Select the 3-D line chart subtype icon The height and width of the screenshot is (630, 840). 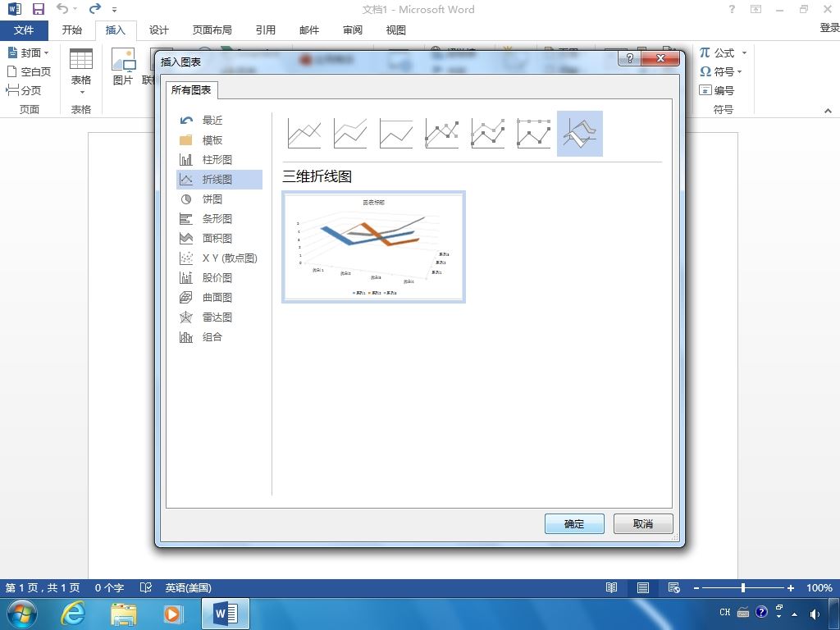[580, 134]
